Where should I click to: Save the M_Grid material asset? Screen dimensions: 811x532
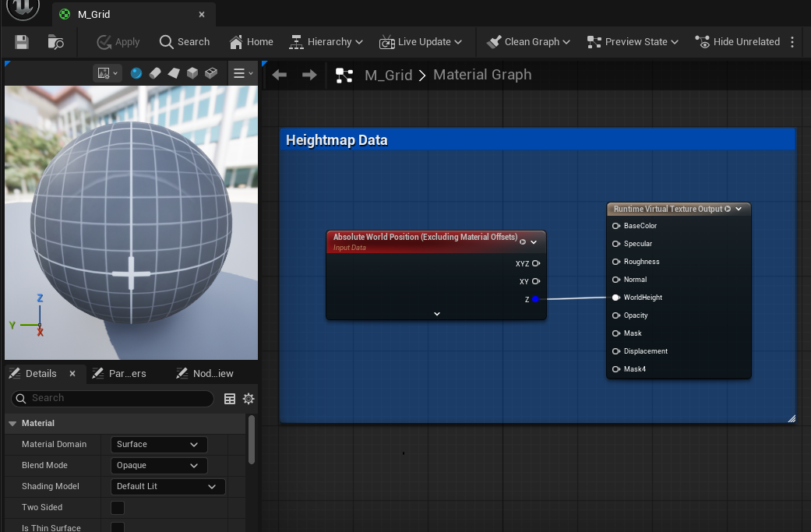point(21,42)
